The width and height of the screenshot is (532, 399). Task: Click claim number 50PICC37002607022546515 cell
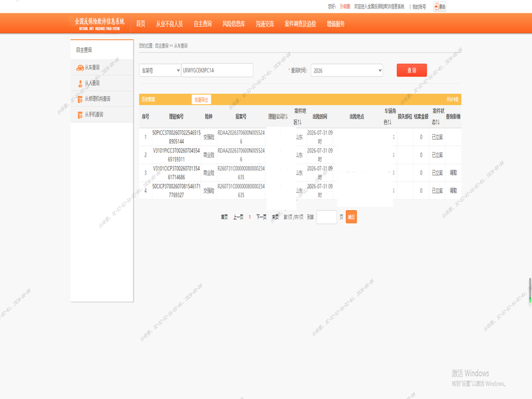(x=176, y=137)
